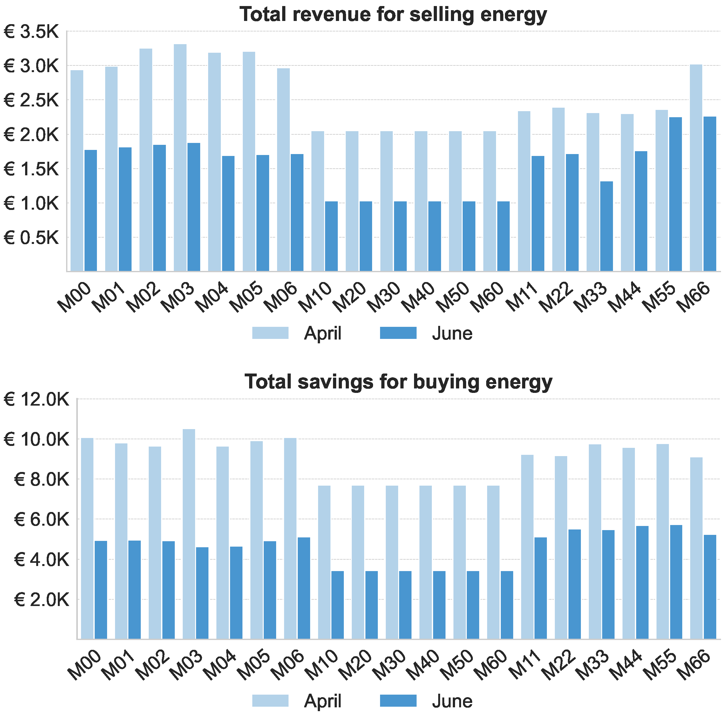
Task: Click the M10 June bar in savings chart
Action: [337, 605]
